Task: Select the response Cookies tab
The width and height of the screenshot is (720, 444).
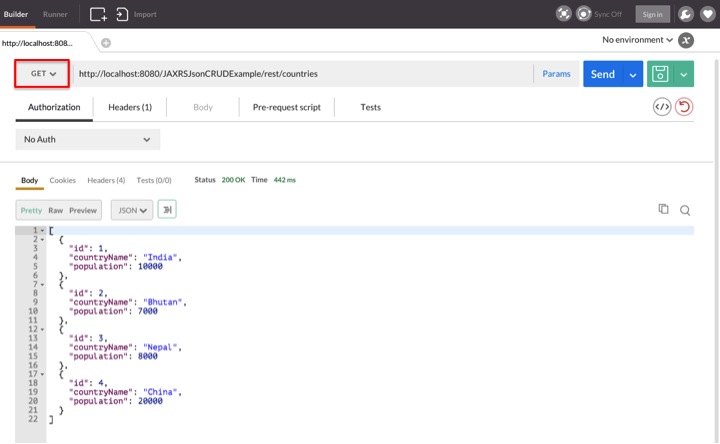Action: point(62,180)
